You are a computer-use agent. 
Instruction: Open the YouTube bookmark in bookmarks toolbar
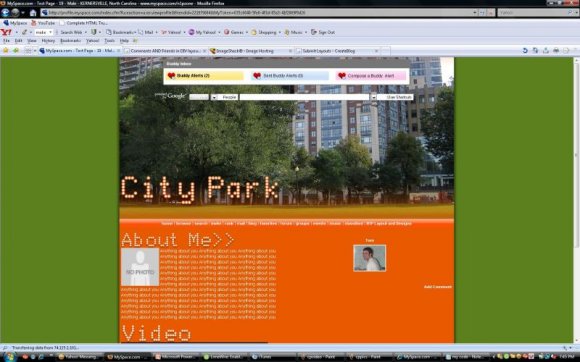pyautogui.click(x=43, y=23)
